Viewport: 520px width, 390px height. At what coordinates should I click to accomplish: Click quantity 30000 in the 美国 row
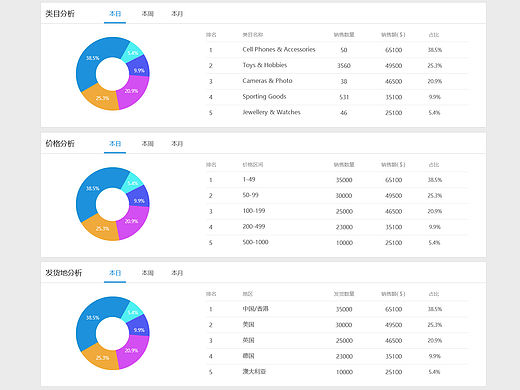344,325
